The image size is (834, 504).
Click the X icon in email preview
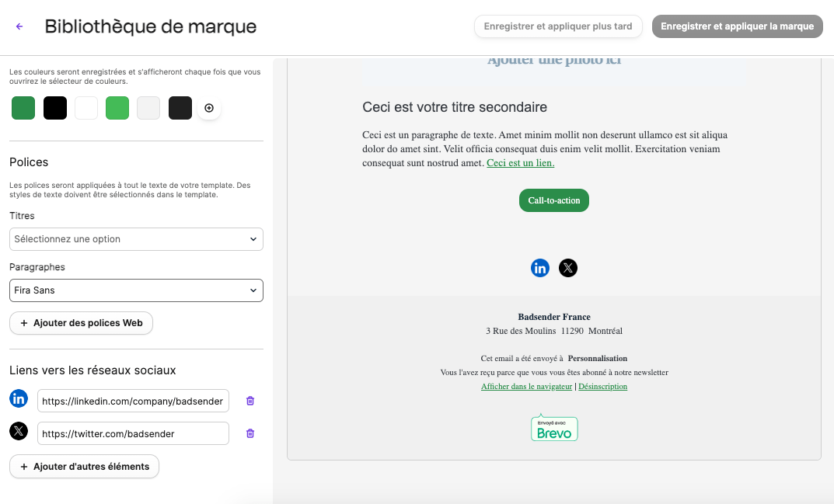tap(568, 268)
